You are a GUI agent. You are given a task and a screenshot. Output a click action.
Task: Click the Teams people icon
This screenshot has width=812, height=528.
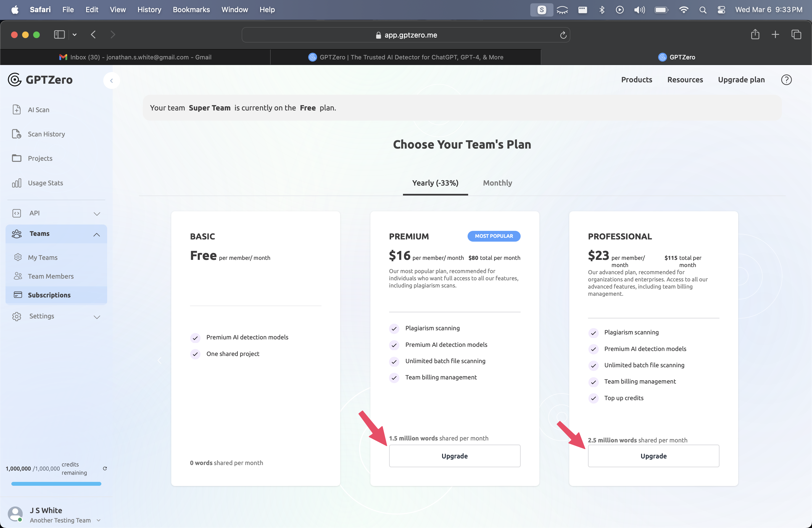coord(16,234)
